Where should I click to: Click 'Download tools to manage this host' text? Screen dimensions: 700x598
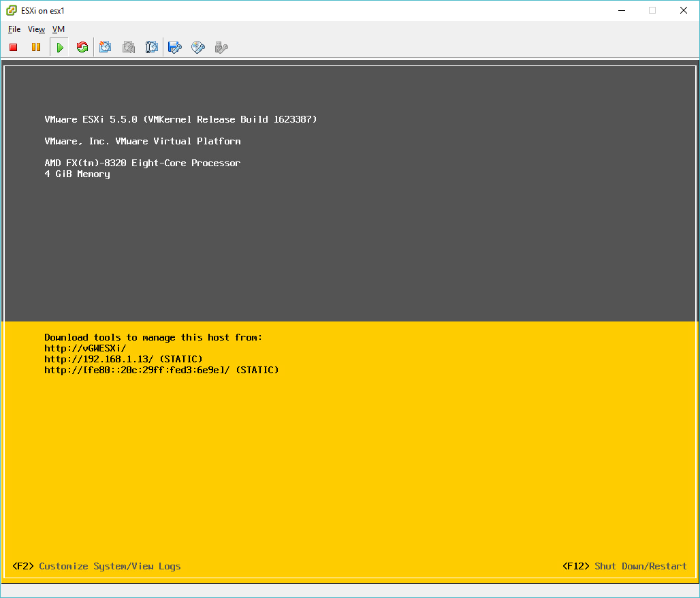coord(153,338)
